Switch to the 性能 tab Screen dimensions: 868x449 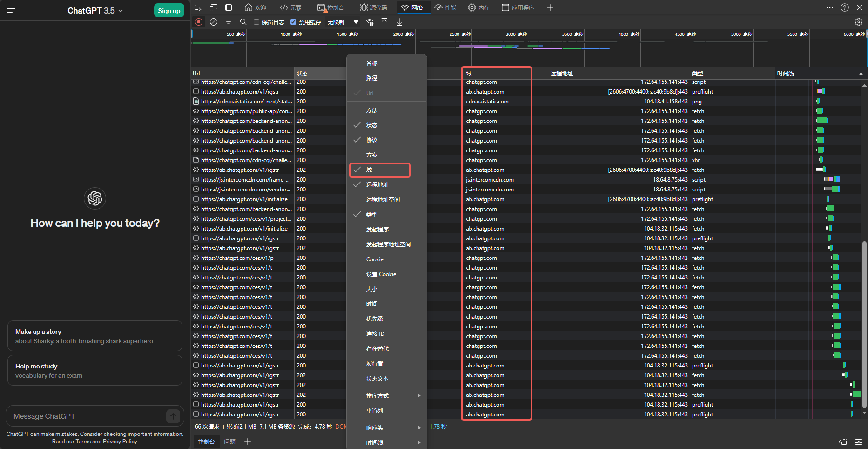(x=445, y=7)
